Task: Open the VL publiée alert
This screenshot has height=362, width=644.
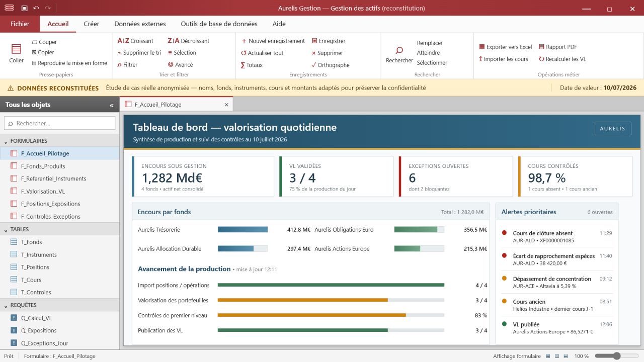Action: [557, 328]
